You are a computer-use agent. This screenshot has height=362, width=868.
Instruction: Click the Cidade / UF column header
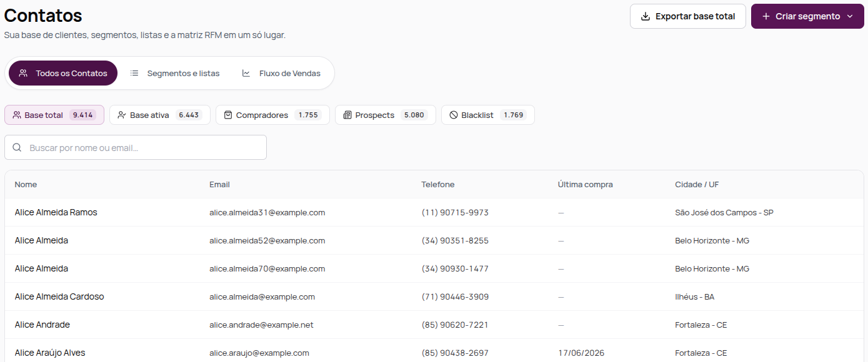697,184
